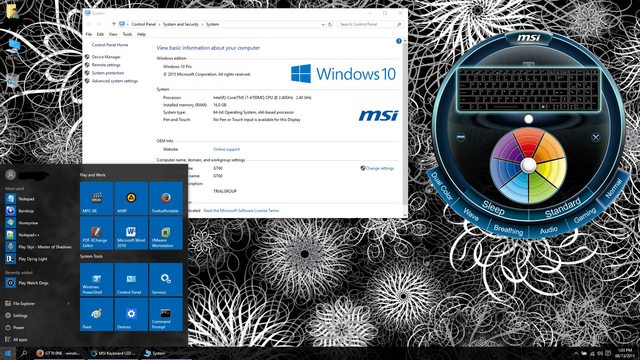Viewport: 640px width, 360px height.
Task: Launch the Microsoft Word 2010 tile
Action: click(x=131, y=233)
